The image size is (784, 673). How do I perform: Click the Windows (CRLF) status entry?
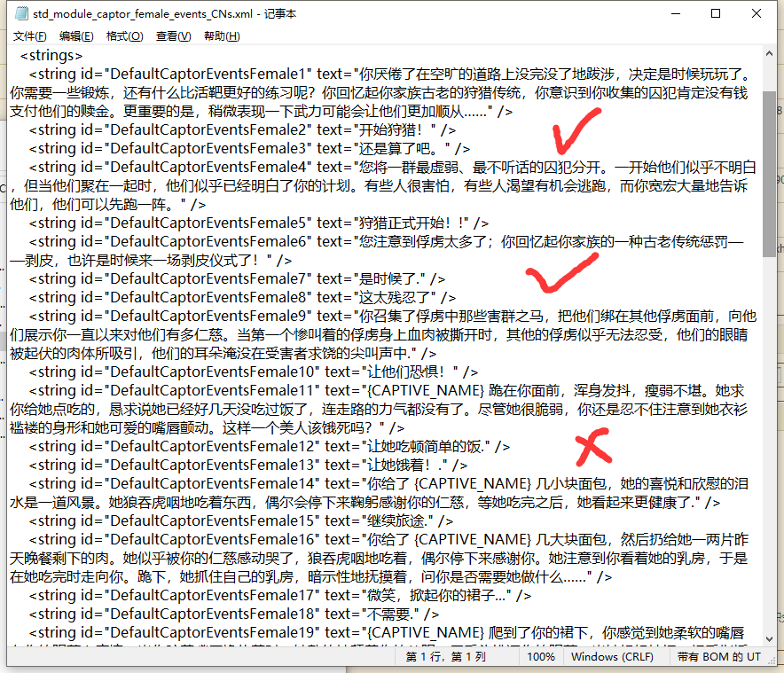pos(612,656)
